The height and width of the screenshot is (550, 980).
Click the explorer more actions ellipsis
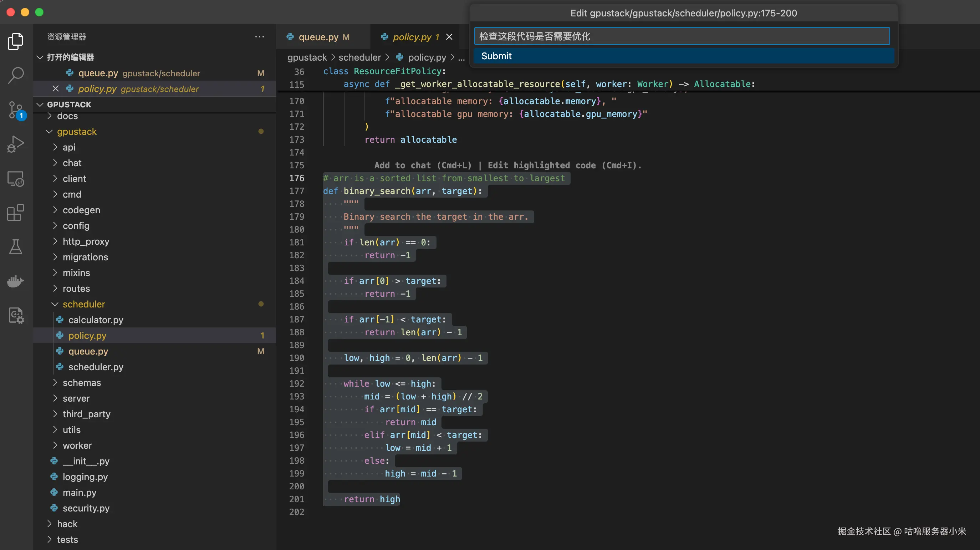point(260,37)
